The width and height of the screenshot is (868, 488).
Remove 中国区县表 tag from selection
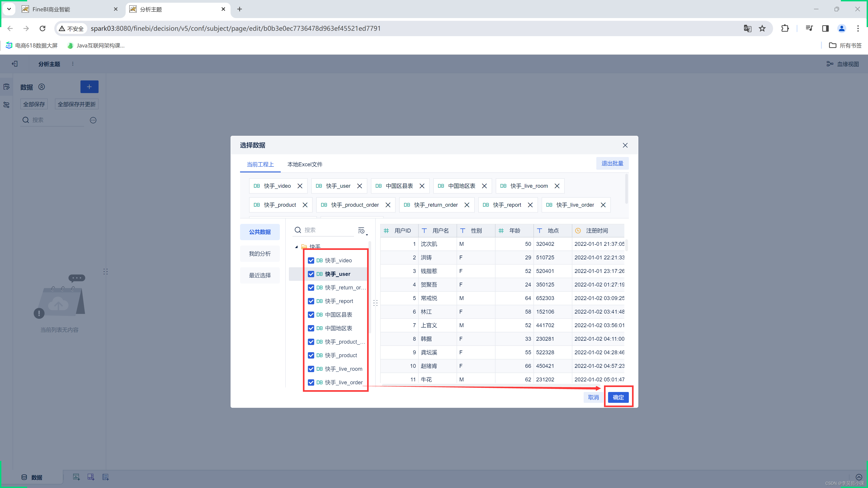(422, 186)
